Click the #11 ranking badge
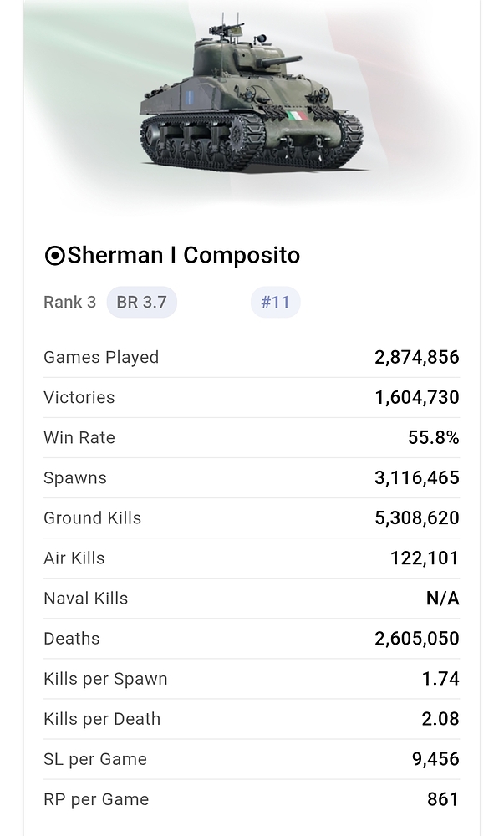The height and width of the screenshot is (836, 504). coord(275,303)
